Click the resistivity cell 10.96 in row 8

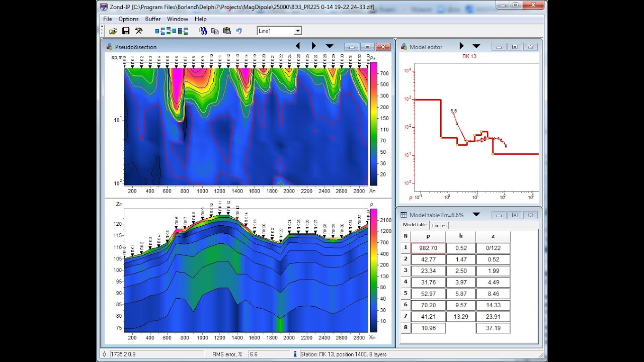(x=428, y=328)
